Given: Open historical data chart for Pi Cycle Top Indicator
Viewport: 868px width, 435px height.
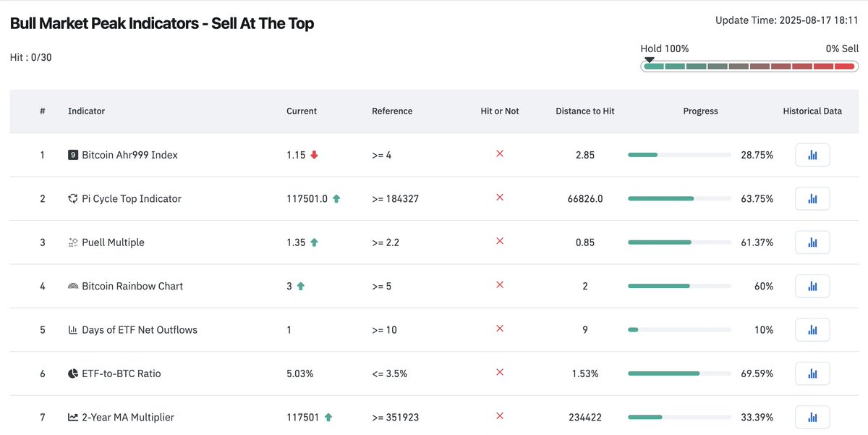Looking at the screenshot, I should pyautogui.click(x=812, y=198).
